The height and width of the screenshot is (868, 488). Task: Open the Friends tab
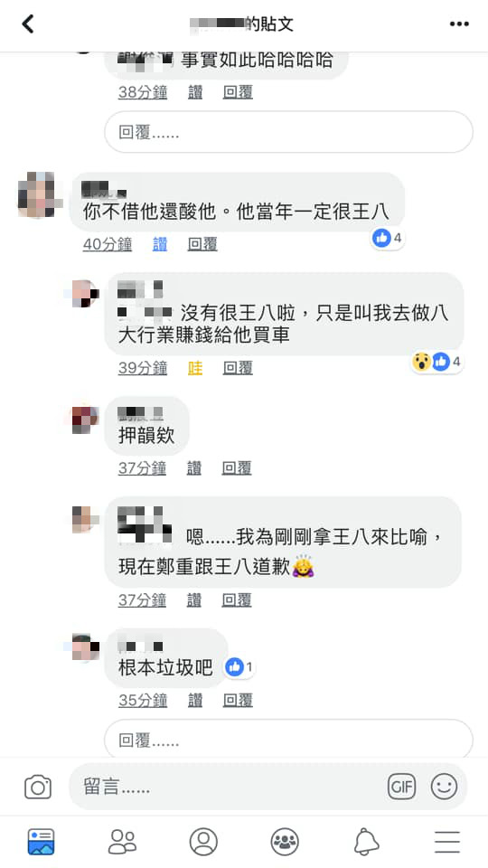(x=122, y=842)
